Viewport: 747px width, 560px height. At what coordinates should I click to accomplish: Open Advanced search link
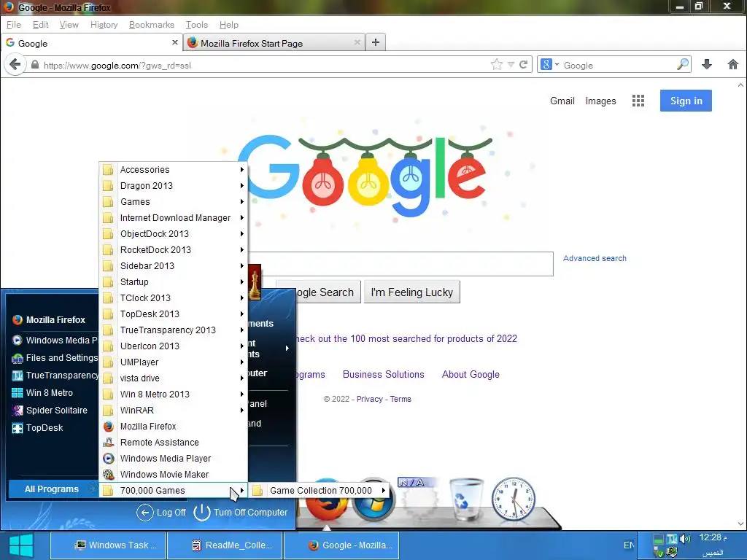[x=595, y=258]
